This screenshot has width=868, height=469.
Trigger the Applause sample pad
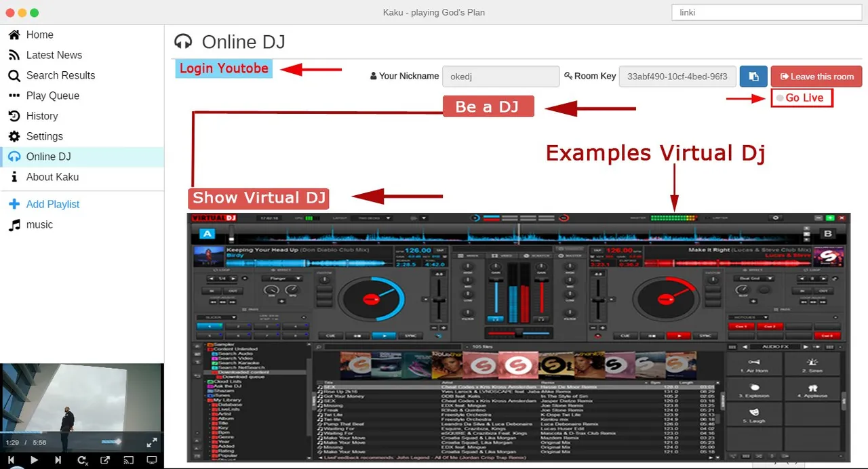click(x=812, y=390)
